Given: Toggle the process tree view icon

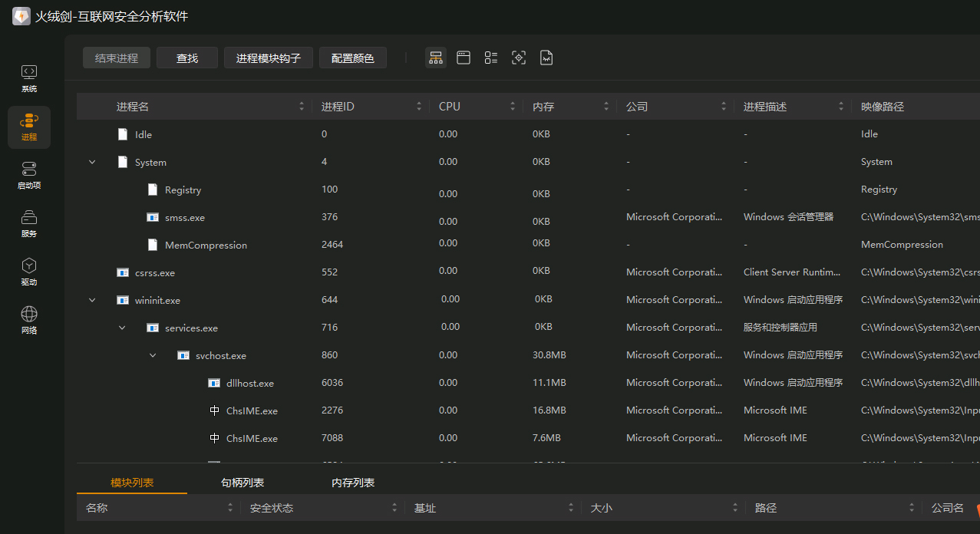Looking at the screenshot, I should (436, 58).
